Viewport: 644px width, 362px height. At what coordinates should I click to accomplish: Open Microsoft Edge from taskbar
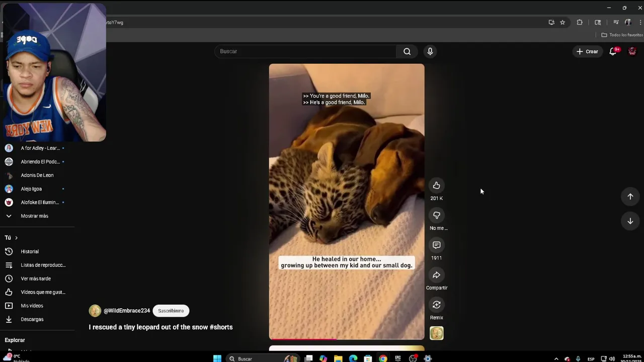pos(353,358)
